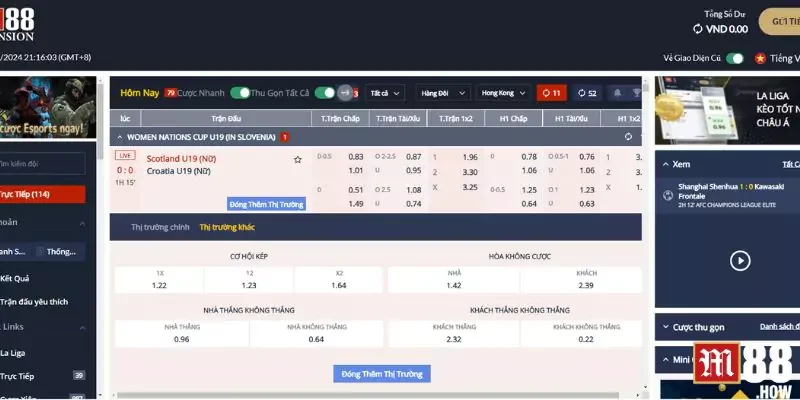The width and height of the screenshot is (800, 400).
Task: Click the red live refresh counter 11
Action: tap(550, 93)
